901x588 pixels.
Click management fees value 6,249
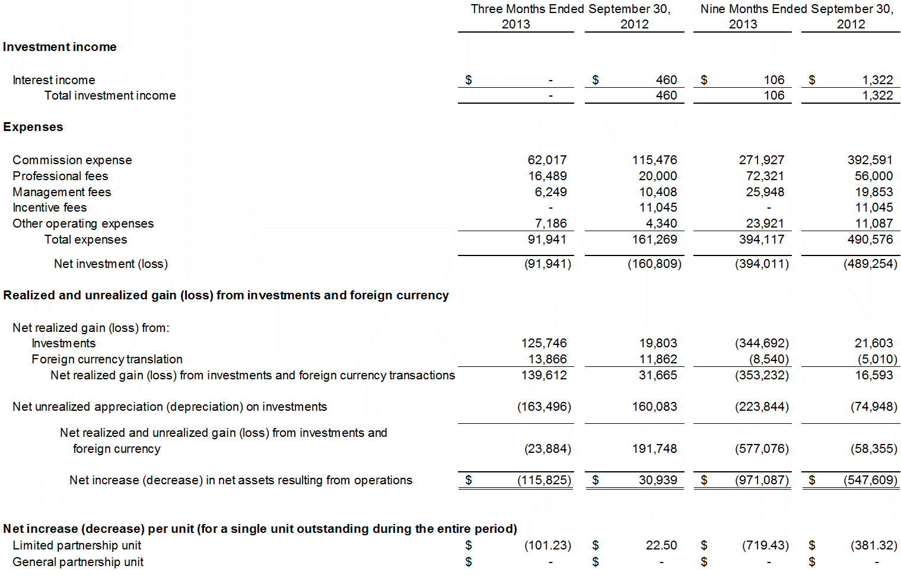coord(551,192)
